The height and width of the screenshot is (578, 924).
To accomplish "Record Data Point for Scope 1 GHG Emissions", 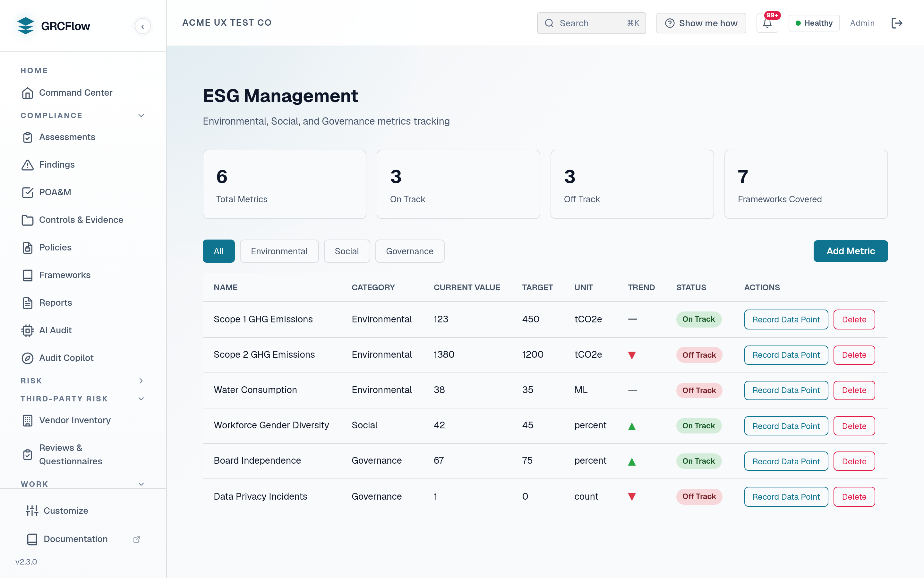I will pyautogui.click(x=786, y=320).
